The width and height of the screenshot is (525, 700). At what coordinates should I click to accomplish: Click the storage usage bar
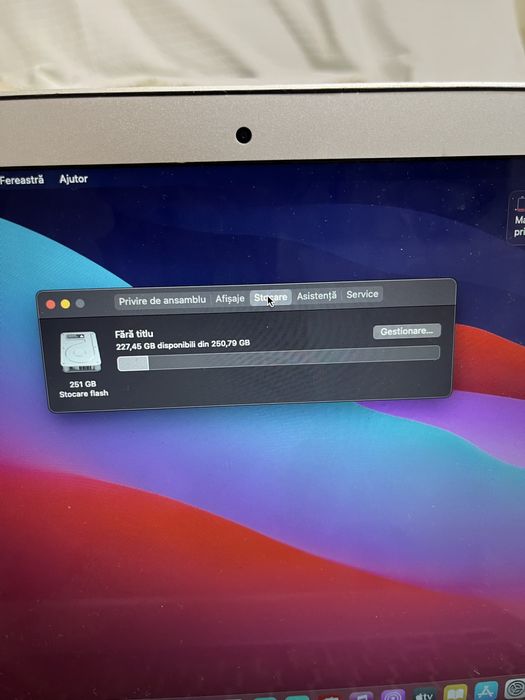(278, 358)
